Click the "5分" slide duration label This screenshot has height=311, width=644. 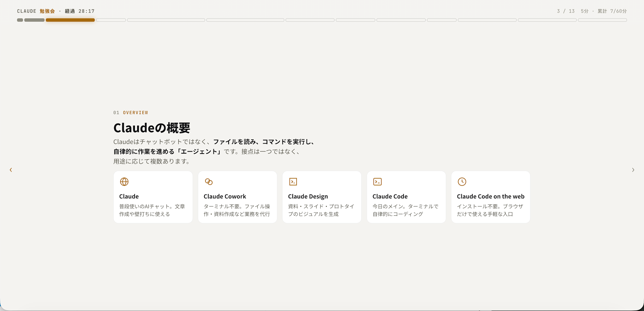click(x=585, y=11)
